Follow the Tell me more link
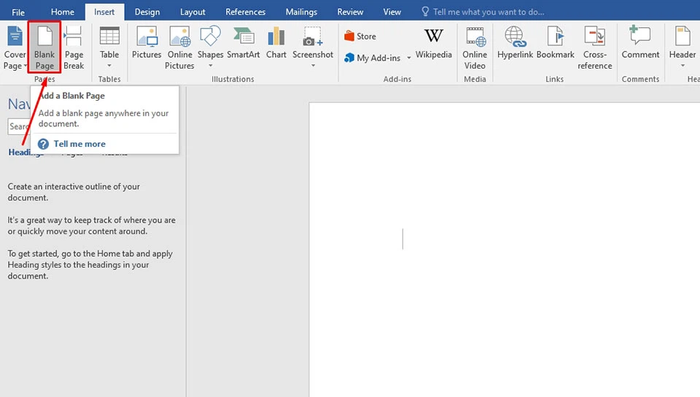The width and height of the screenshot is (700, 397). (79, 144)
